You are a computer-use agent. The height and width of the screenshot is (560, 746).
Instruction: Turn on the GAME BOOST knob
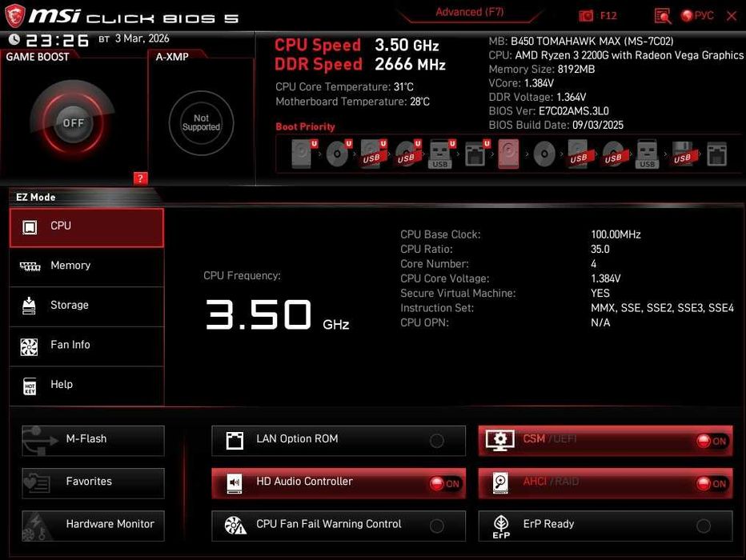click(73, 122)
